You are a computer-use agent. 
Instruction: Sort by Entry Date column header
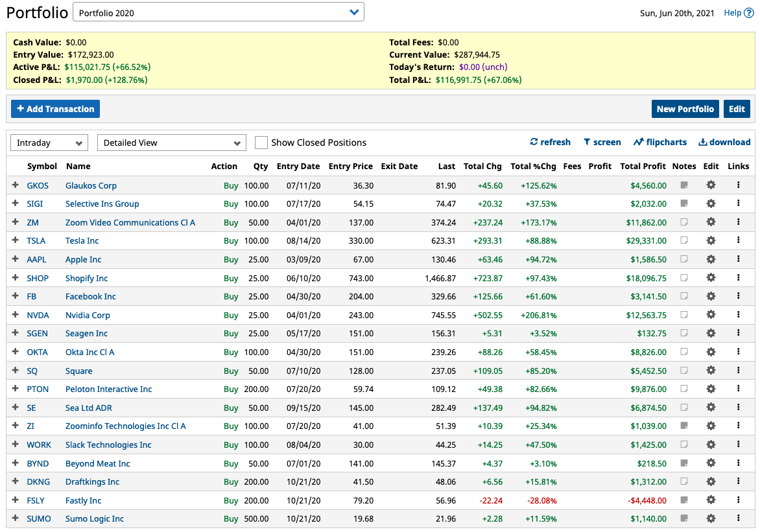click(x=298, y=166)
